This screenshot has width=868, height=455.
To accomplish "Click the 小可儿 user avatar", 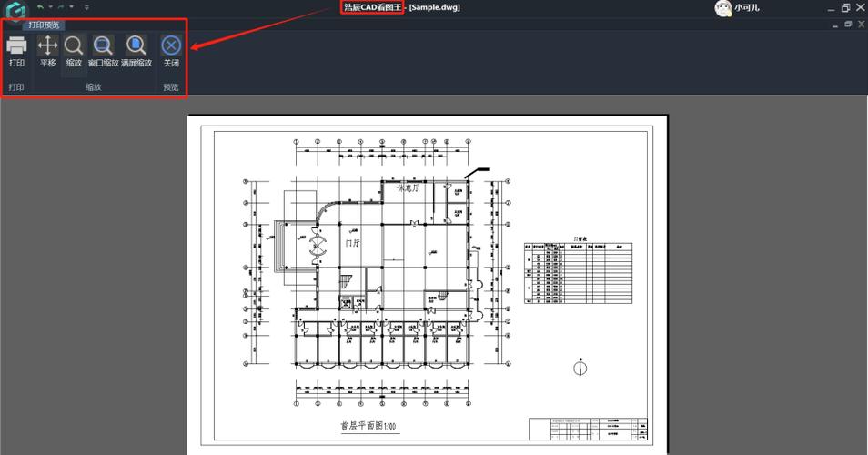I will pos(723,8).
